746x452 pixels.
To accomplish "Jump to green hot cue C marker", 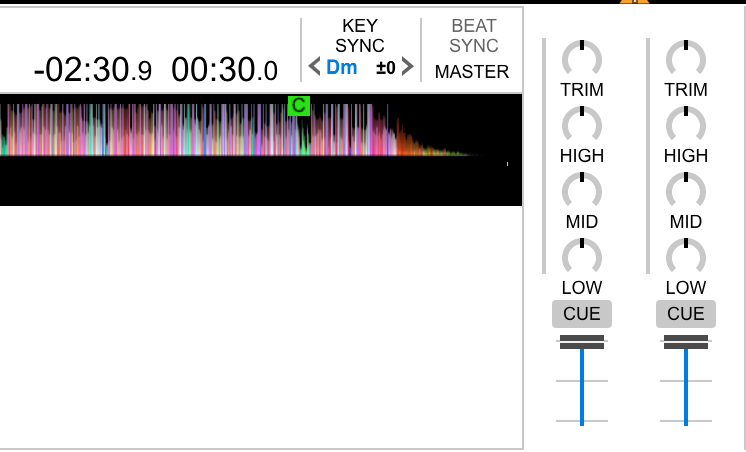I will click(x=297, y=105).
